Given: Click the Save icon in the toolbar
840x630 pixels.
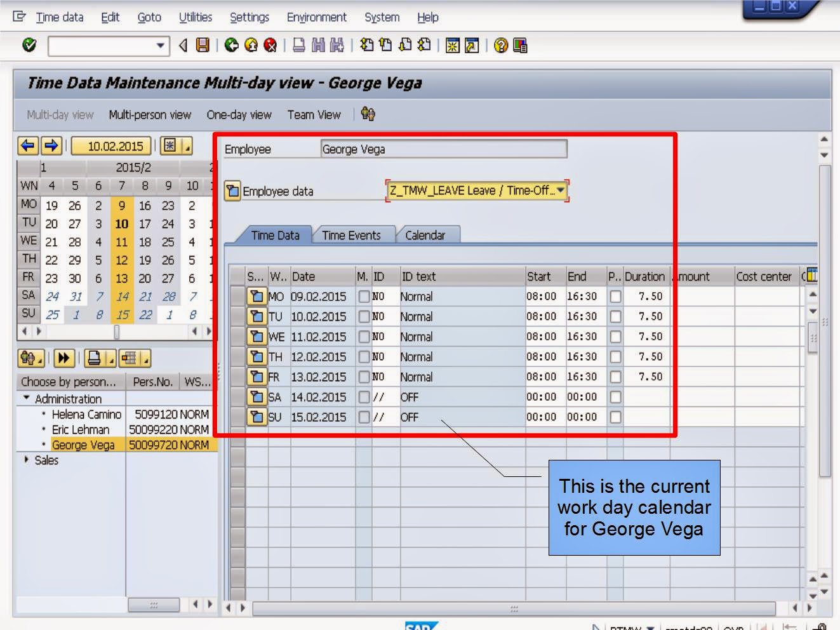Looking at the screenshot, I should [x=201, y=44].
